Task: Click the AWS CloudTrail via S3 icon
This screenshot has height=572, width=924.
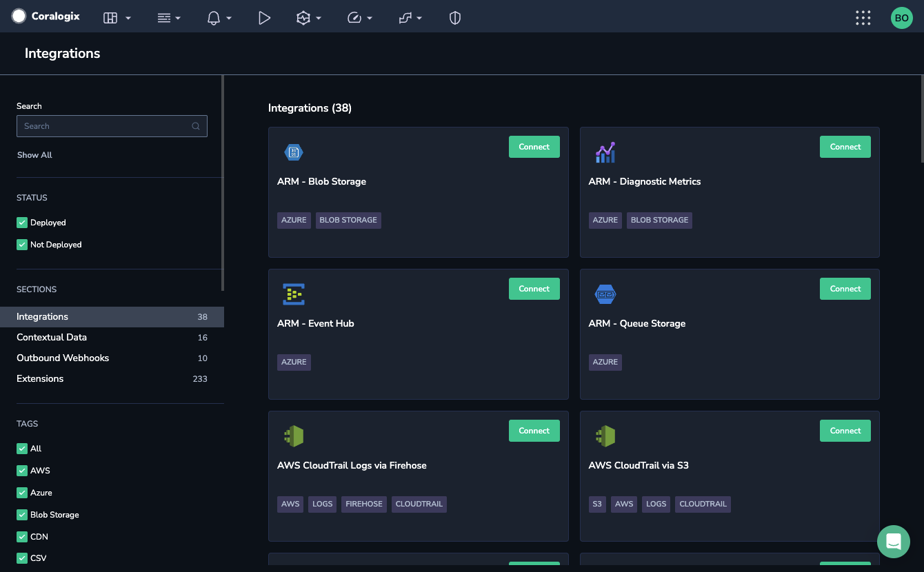Action: pos(605,436)
